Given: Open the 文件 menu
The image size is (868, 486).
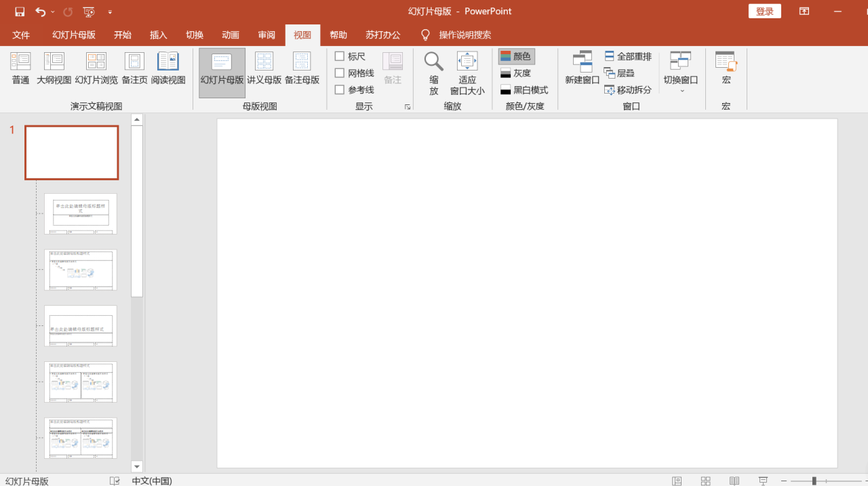Looking at the screenshot, I should click(x=21, y=35).
